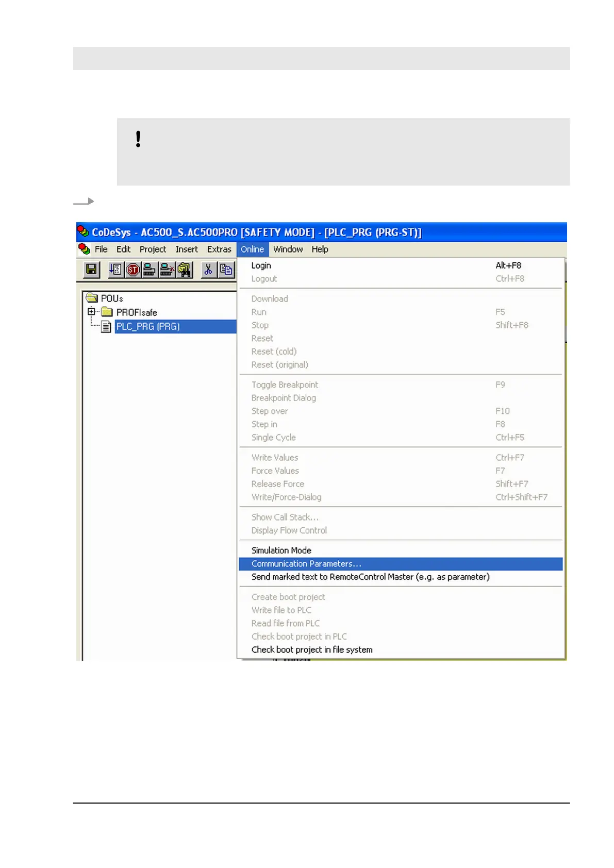This screenshot has height=868, width=614.
Task: Click the greyed Reset (original) entry
Action: point(401,365)
